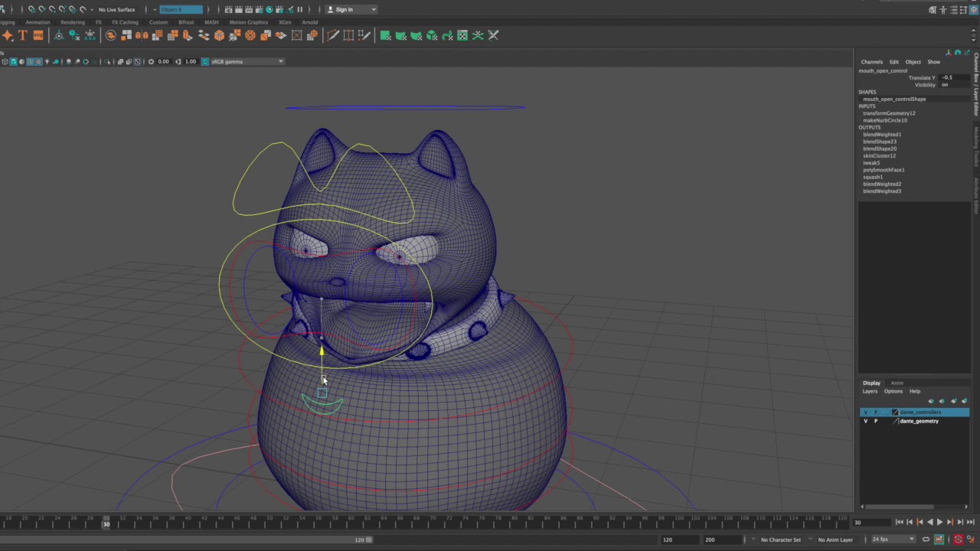Click the 0,0,0 freeze transform shelf icon
This screenshot has width=980, height=551.
click(90, 35)
